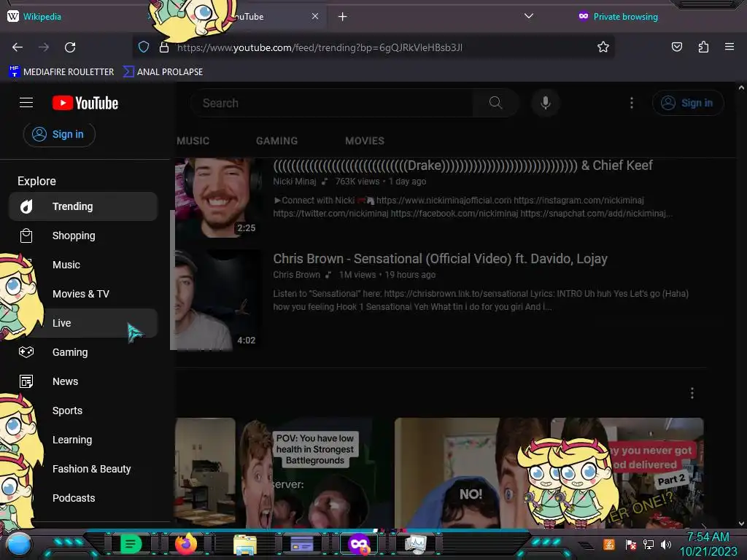Click the padlock site info icon
Screen dimensions: 747x560
pos(164,47)
